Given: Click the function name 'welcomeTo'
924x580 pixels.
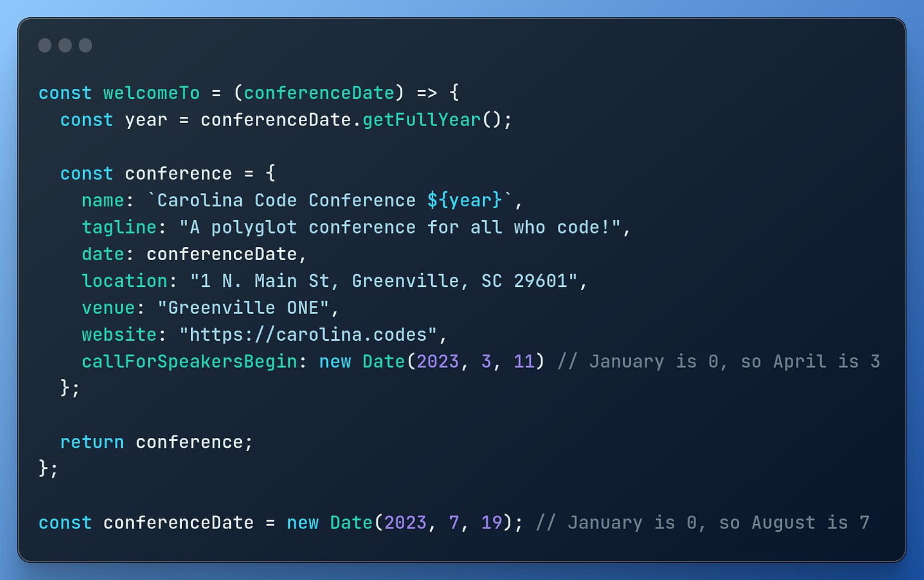Looking at the screenshot, I should pyautogui.click(x=152, y=93).
